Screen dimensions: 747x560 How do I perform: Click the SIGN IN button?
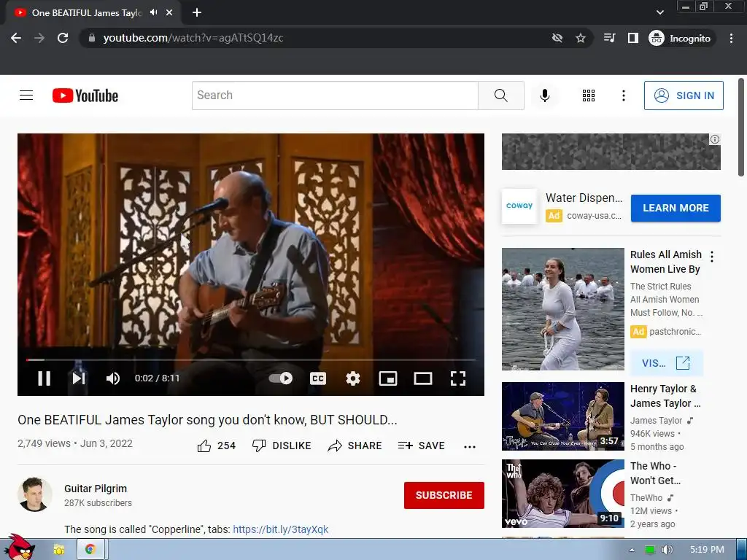684,96
